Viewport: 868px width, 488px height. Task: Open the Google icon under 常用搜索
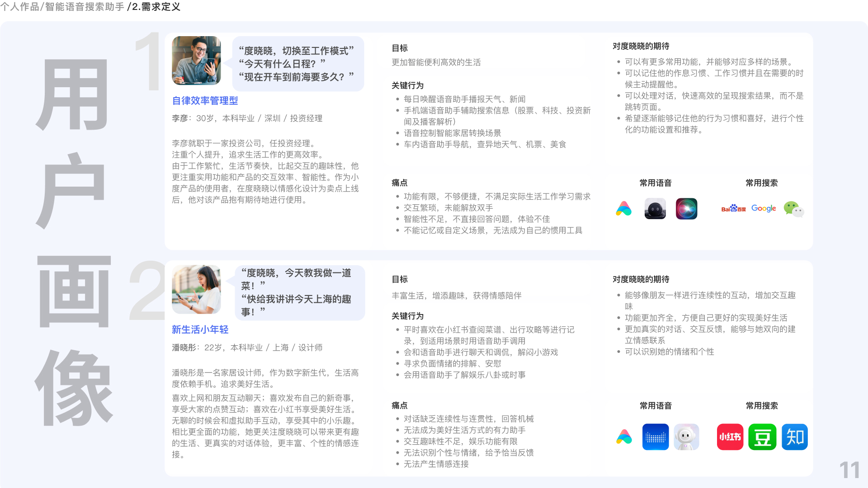coord(763,208)
